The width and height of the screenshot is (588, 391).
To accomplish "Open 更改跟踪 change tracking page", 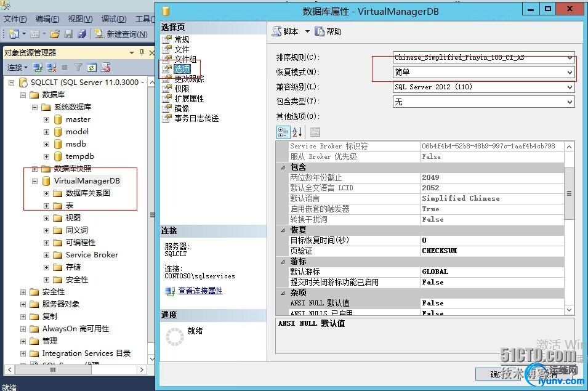I will click(x=189, y=79).
